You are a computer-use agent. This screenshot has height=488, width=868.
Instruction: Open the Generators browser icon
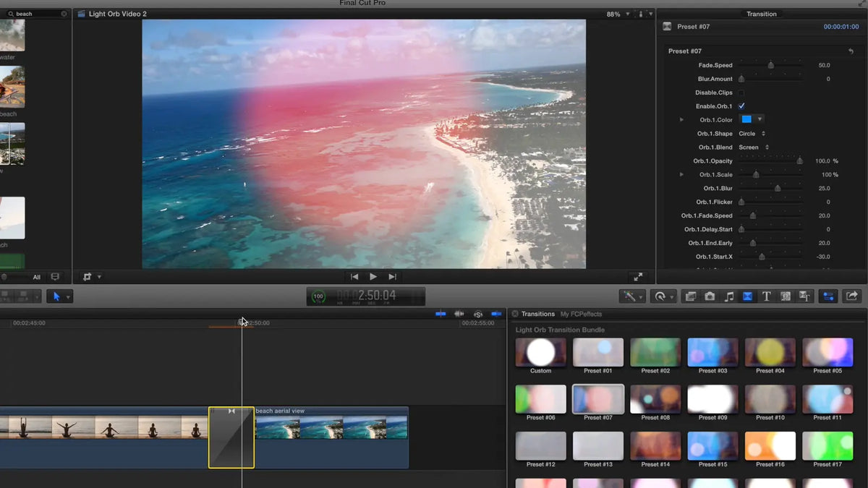pos(785,296)
